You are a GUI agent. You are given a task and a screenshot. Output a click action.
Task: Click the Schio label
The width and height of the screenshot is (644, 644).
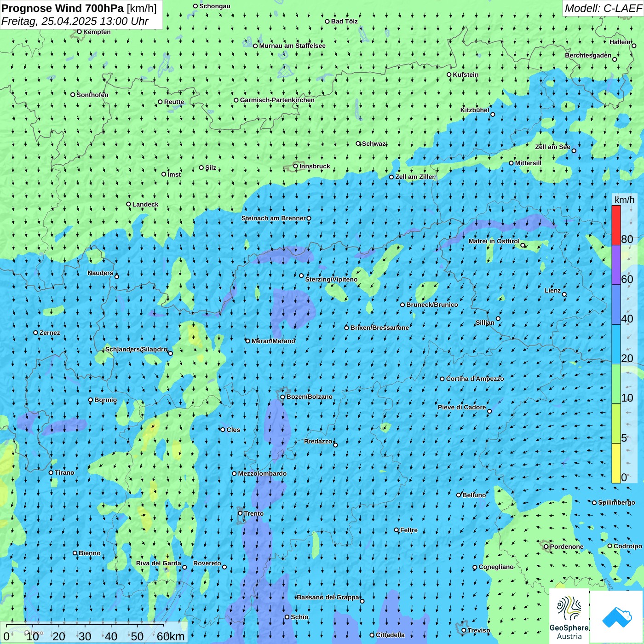pos(299,617)
